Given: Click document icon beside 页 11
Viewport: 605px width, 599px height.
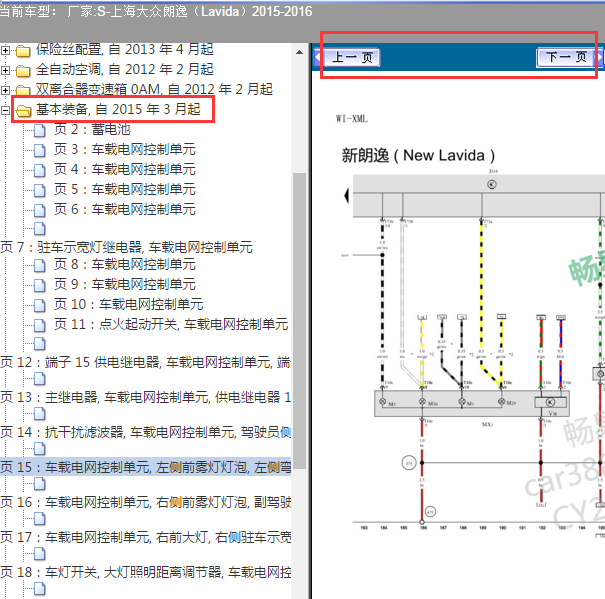Looking at the screenshot, I should click(x=39, y=326).
